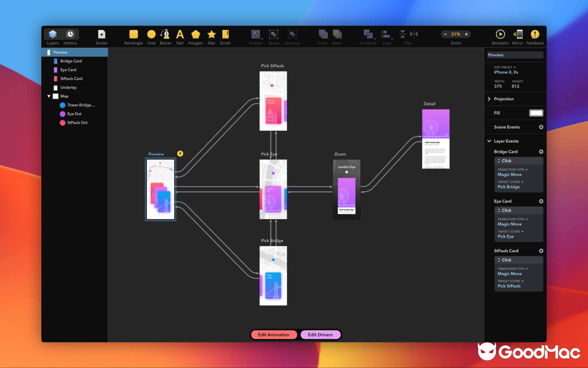Select the Rectangle tool
Screen dimensions: 588x368
pos(133,34)
